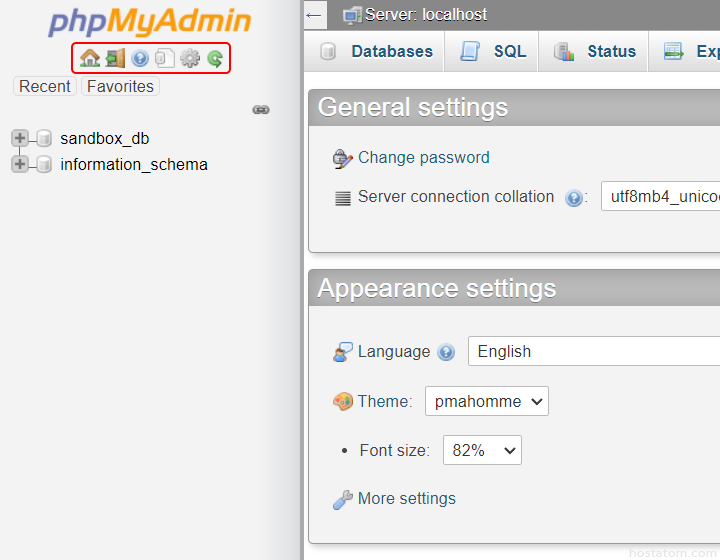Open the Language selection dropdown

pos(594,352)
